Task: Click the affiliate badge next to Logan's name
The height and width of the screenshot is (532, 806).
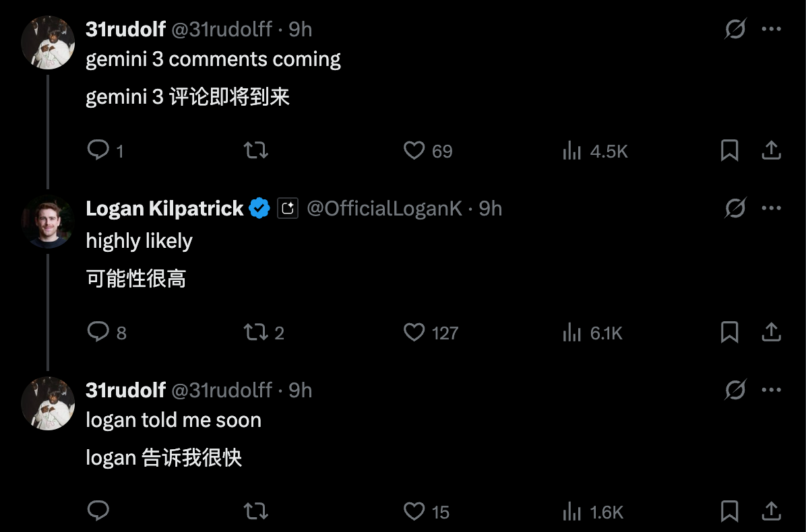Action: click(x=288, y=209)
